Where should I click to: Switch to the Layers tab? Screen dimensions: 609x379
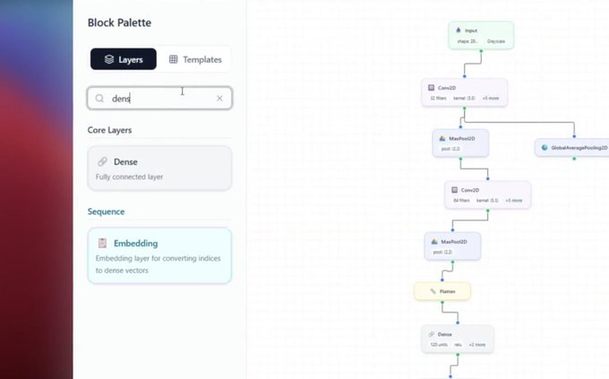click(x=124, y=59)
